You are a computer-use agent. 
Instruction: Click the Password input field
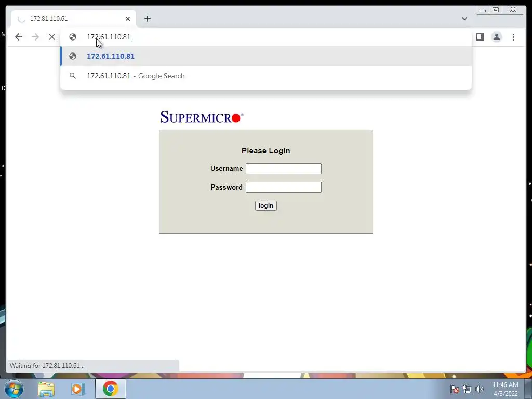click(x=284, y=187)
